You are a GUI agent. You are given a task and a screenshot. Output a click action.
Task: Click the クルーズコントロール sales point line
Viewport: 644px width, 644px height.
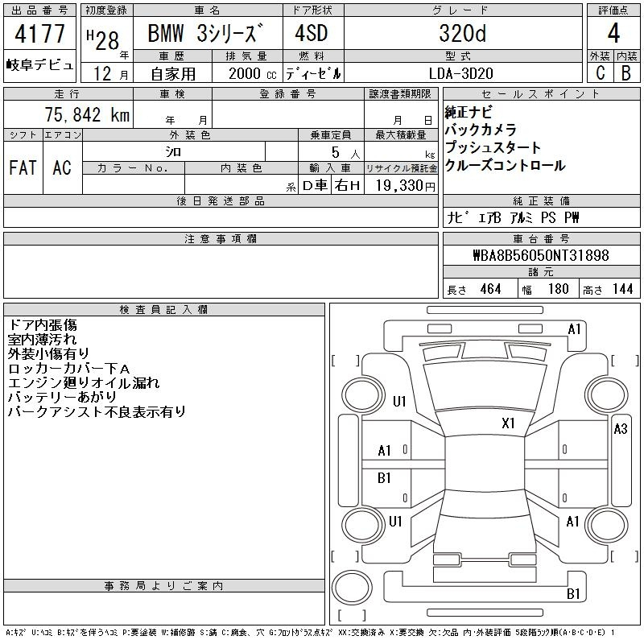505,166
